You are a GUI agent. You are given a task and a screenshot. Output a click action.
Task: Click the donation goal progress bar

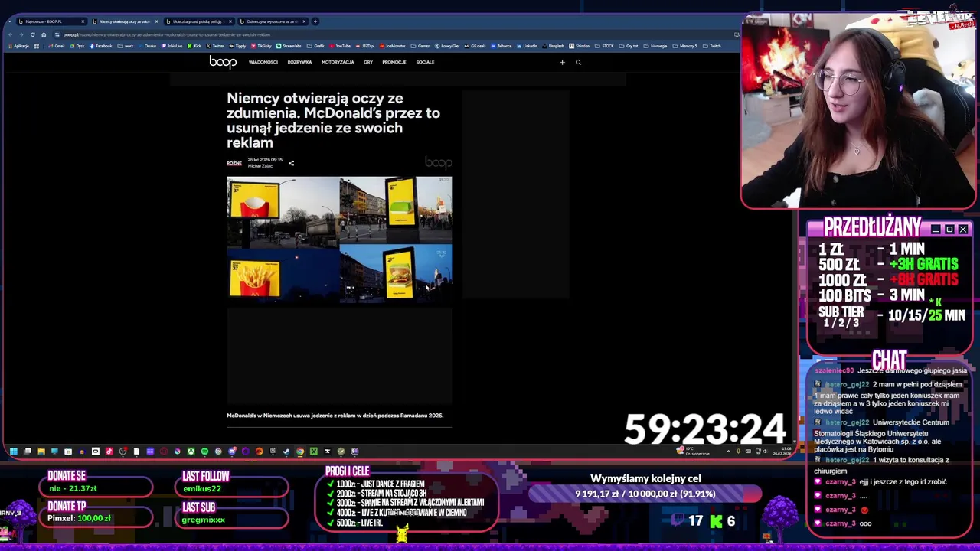(645, 494)
